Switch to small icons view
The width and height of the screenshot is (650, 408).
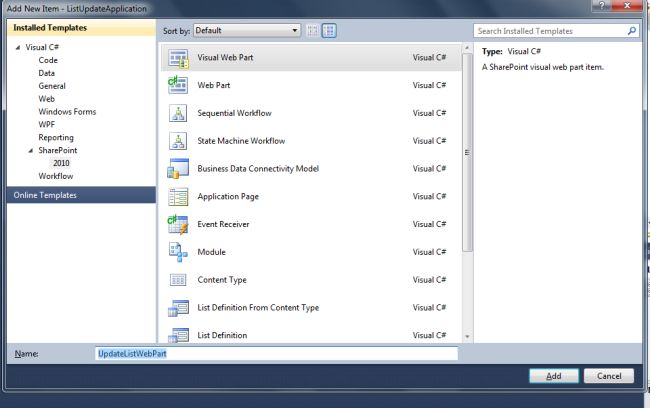tap(313, 31)
